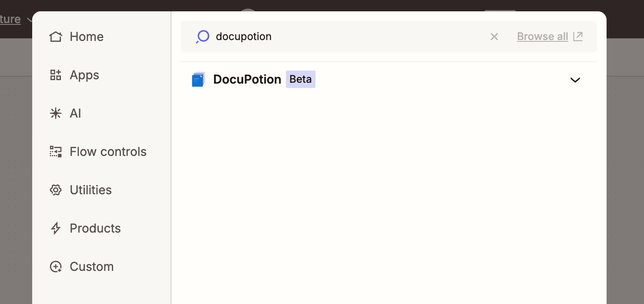Click the Products lightning bolt icon
The image size is (644, 304).
tap(56, 228)
